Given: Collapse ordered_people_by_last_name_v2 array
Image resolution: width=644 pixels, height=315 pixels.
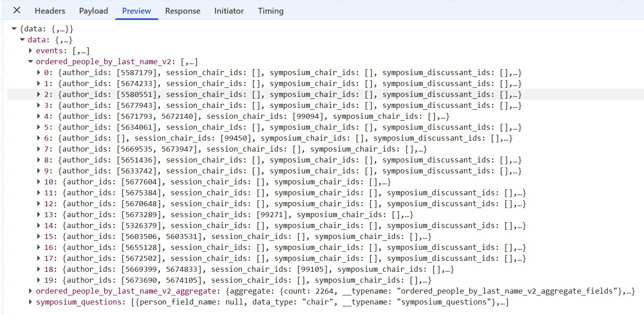Looking at the screenshot, I should point(31,61).
